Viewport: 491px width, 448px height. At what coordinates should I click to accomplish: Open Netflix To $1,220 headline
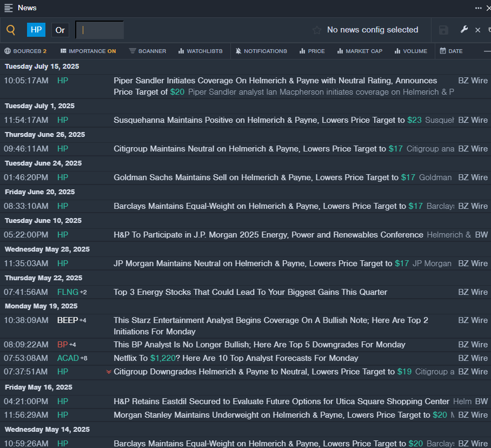click(236, 358)
